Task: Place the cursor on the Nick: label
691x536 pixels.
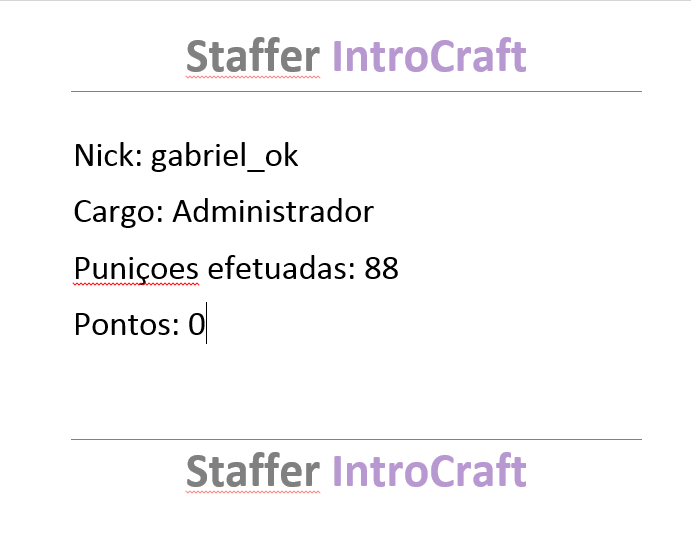Action: pos(108,155)
